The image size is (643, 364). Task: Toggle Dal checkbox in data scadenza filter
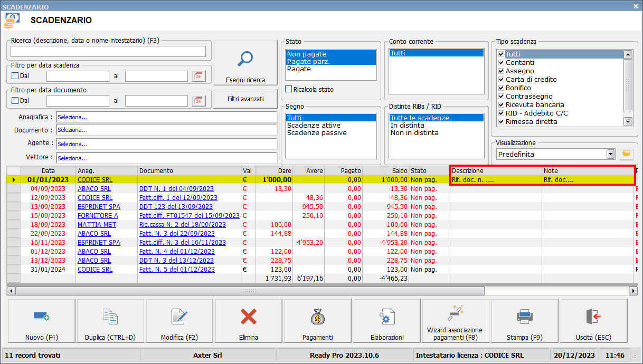[15, 76]
